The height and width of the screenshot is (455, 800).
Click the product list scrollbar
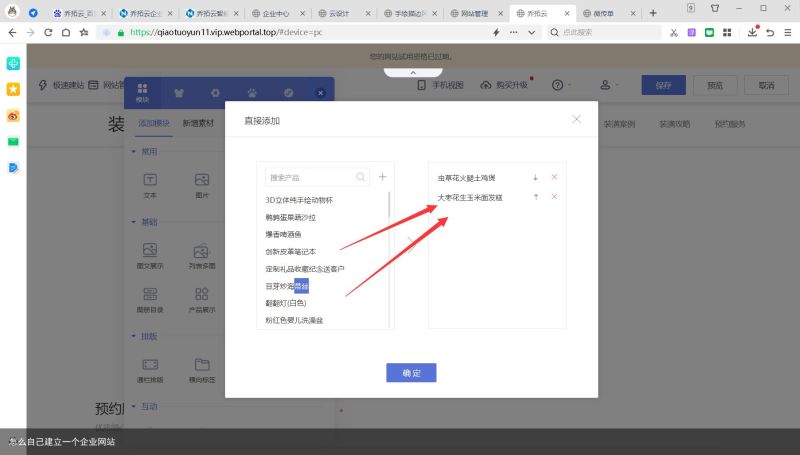point(390,205)
